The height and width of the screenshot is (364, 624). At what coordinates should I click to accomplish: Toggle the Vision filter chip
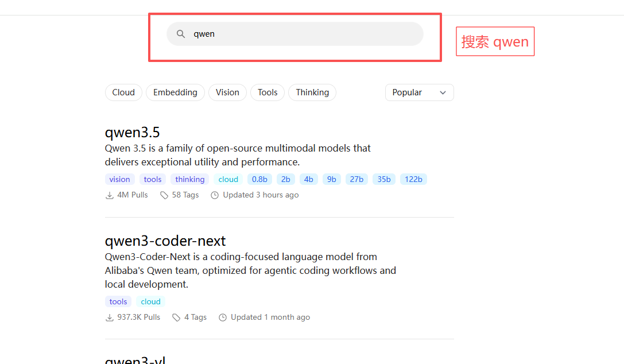pos(228,92)
